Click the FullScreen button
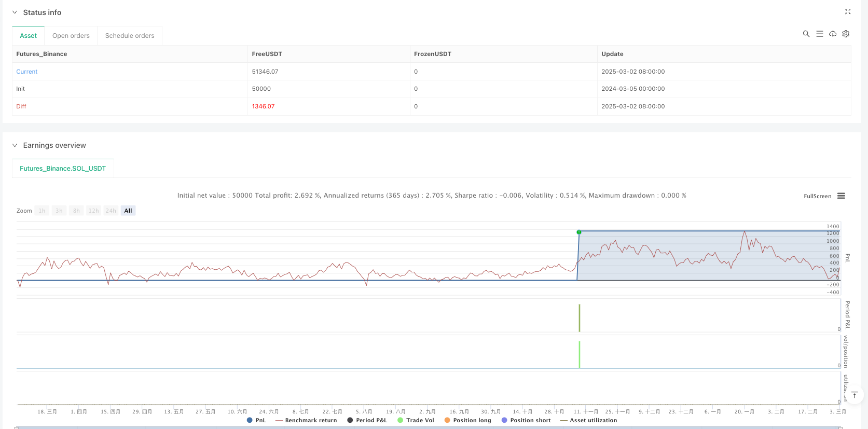This screenshot has width=868, height=429. (817, 196)
